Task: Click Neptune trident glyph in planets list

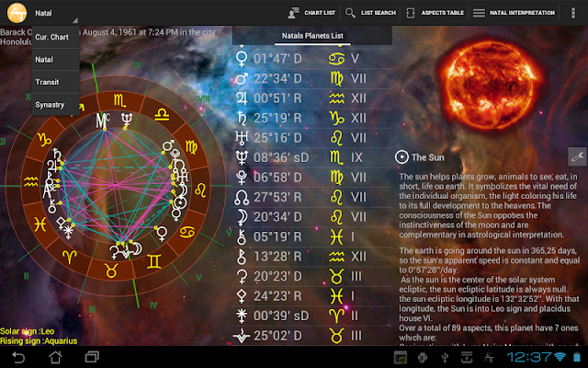Action: pyautogui.click(x=242, y=157)
